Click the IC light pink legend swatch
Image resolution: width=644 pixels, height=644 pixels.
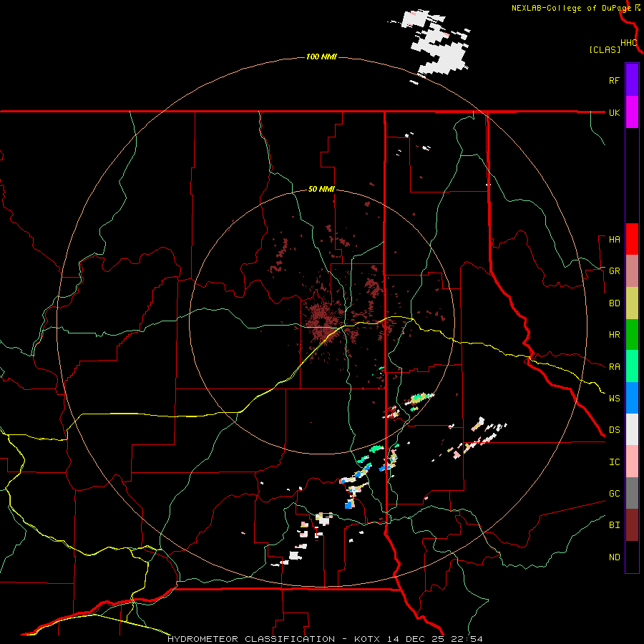[632, 462]
